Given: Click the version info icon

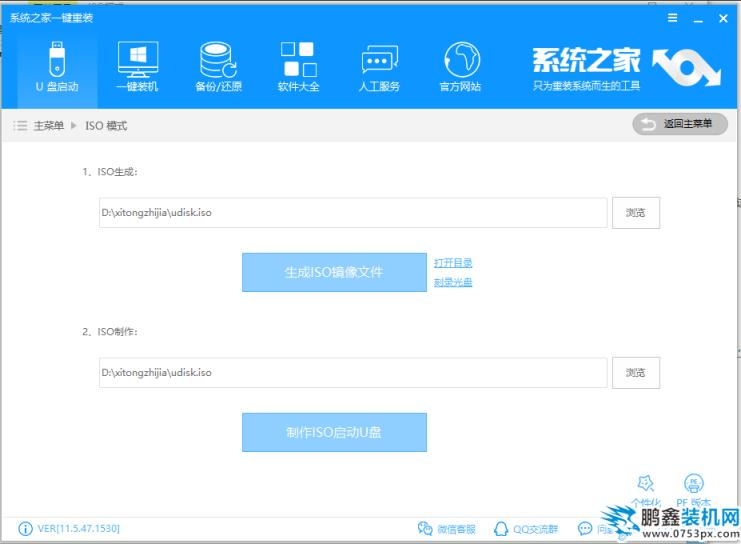Looking at the screenshot, I should [x=25, y=528].
